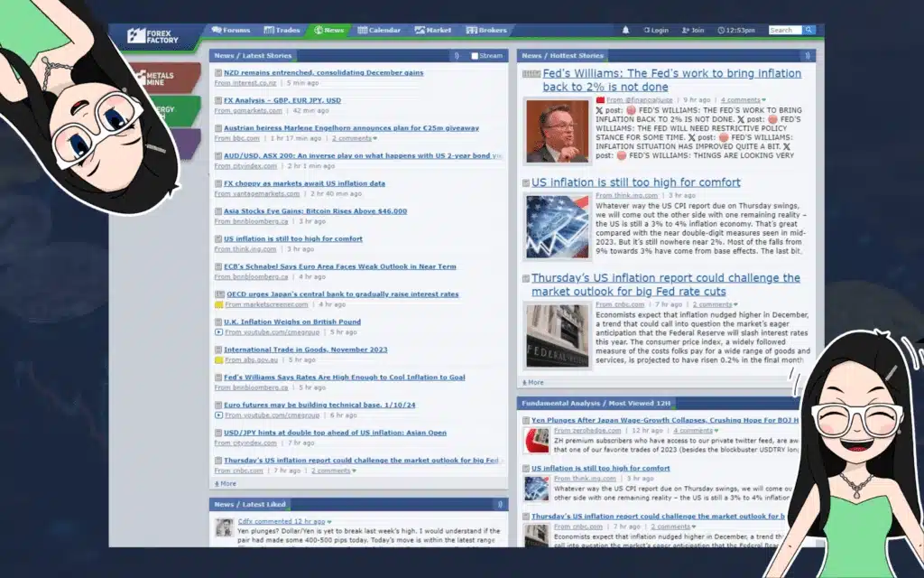Open Fed's Williams Says Rates story
924x578 pixels.
344,378
